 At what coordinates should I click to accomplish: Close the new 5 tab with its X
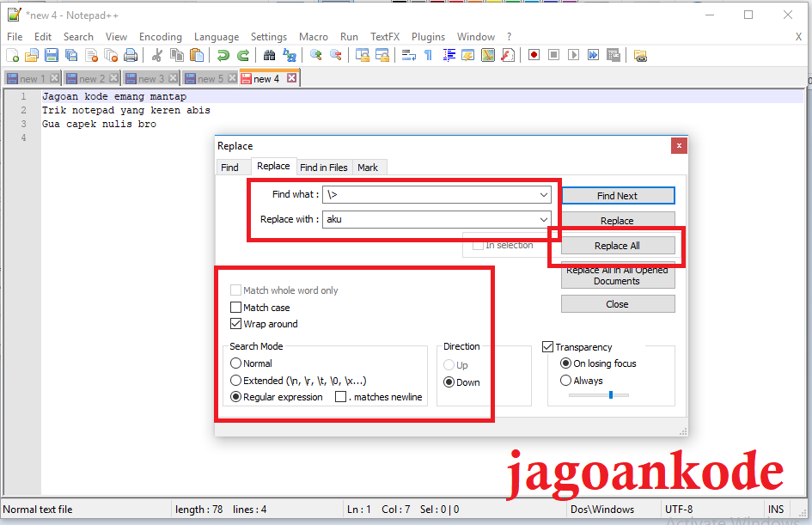pyautogui.click(x=232, y=78)
